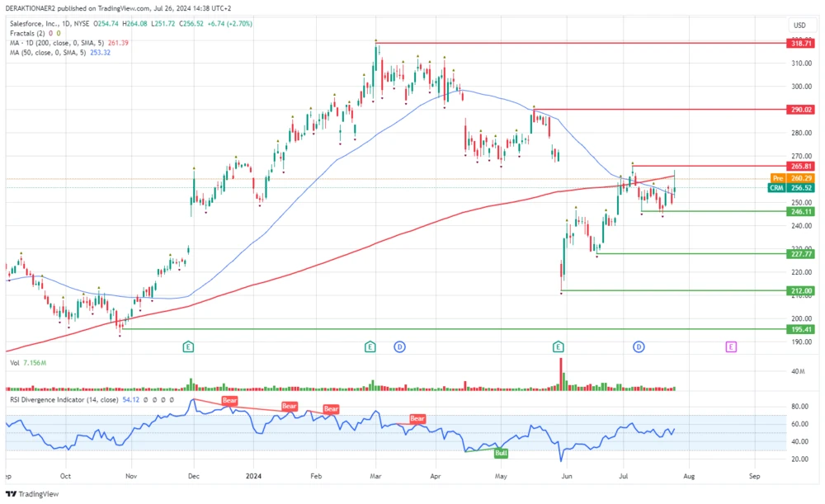
Task: Click the April dividend "D" marker
Action: pos(401,346)
